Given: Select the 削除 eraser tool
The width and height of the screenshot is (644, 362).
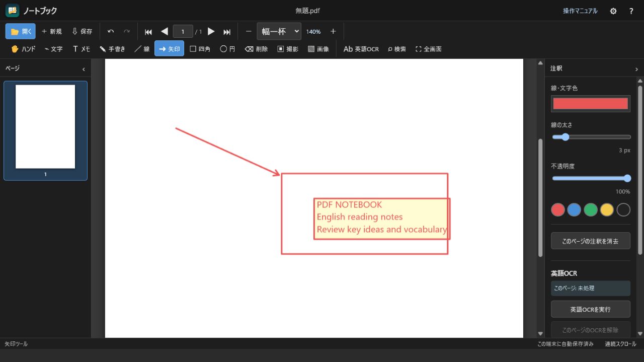Looking at the screenshot, I should [x=256, y=49].
